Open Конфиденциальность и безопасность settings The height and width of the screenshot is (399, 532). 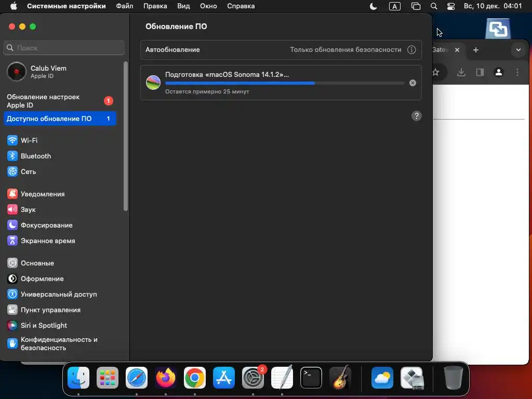pos(61,343)
